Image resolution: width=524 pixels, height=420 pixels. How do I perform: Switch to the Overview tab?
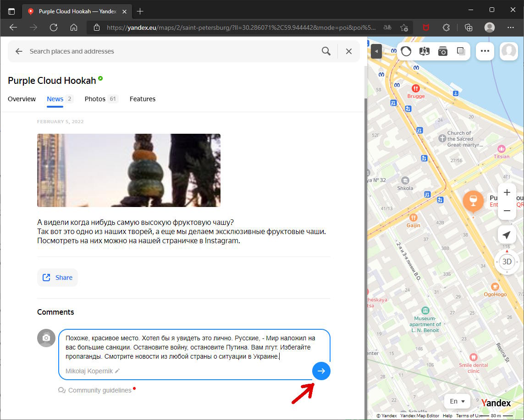point(22,99)
